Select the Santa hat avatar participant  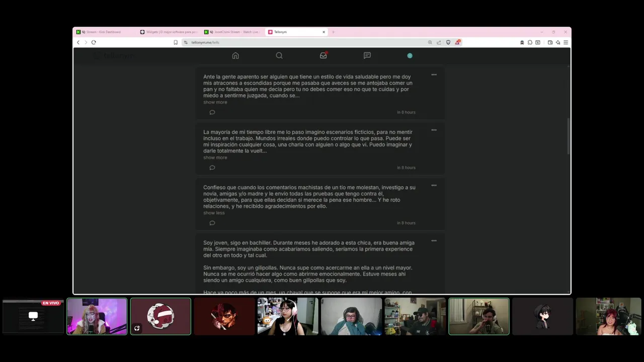[160, 316]
